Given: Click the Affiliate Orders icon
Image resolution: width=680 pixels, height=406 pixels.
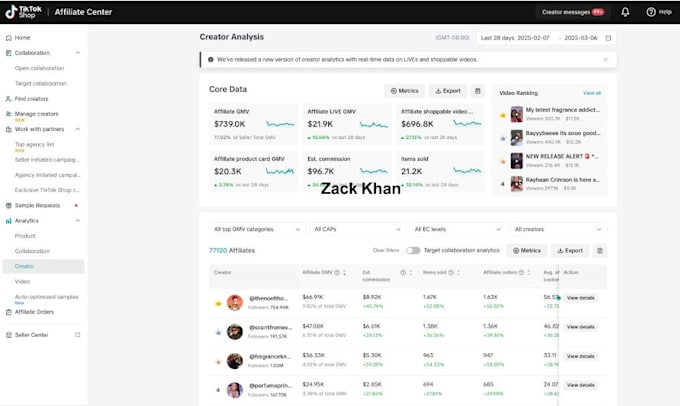Looking at the screenshot, I should click(8, 312).
